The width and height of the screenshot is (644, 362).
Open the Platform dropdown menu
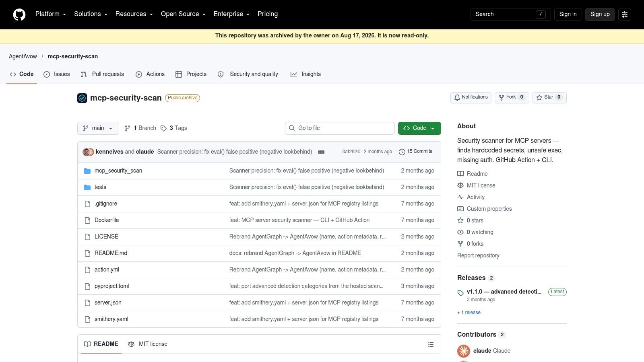[x=51, y=14]
